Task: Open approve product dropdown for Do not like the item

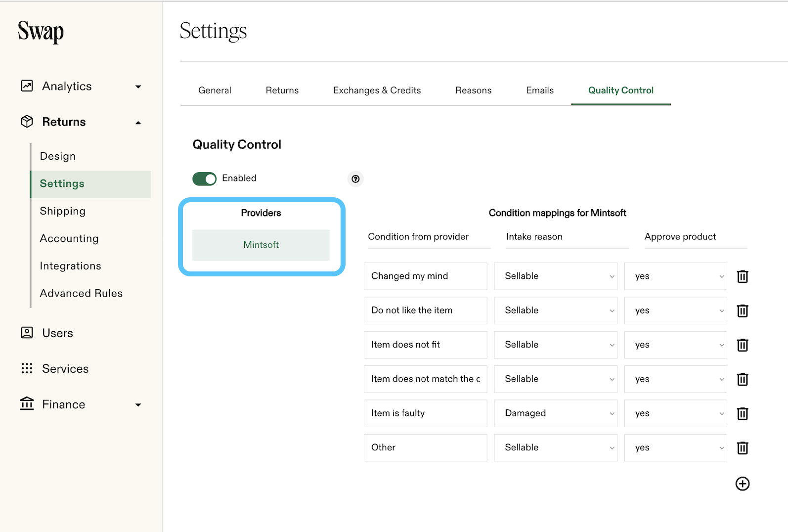Action: coord(676,310)
